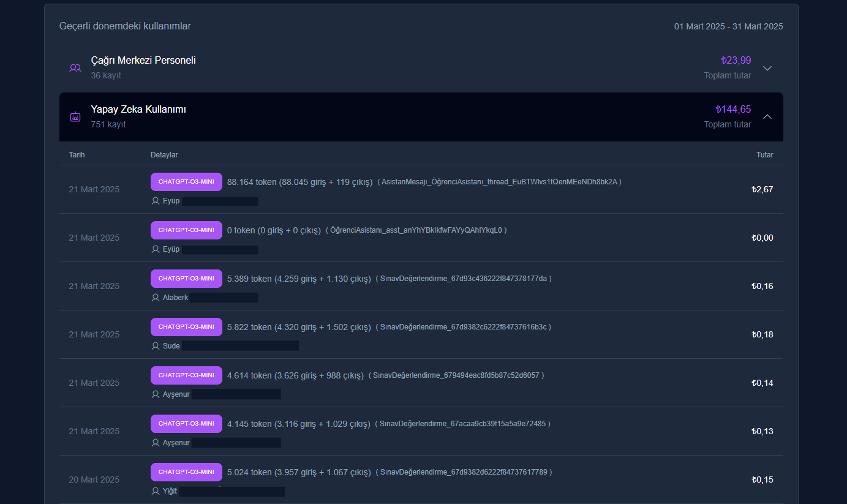Screen dimensions: 847x504
Task: Click the ₺23,99 total amount
Action: pos(736,61)
